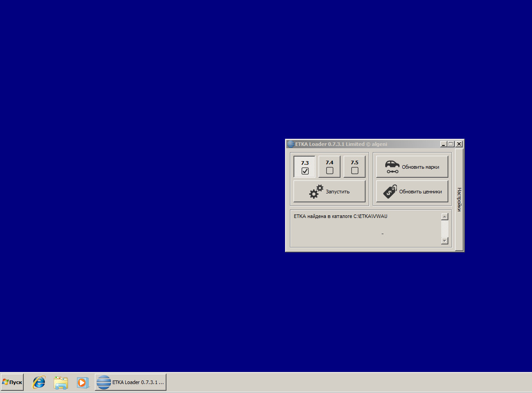The width and height of the screenshot is (532, 393).
Task: Close the ETKA Loader window
Action: coord(459,144)
